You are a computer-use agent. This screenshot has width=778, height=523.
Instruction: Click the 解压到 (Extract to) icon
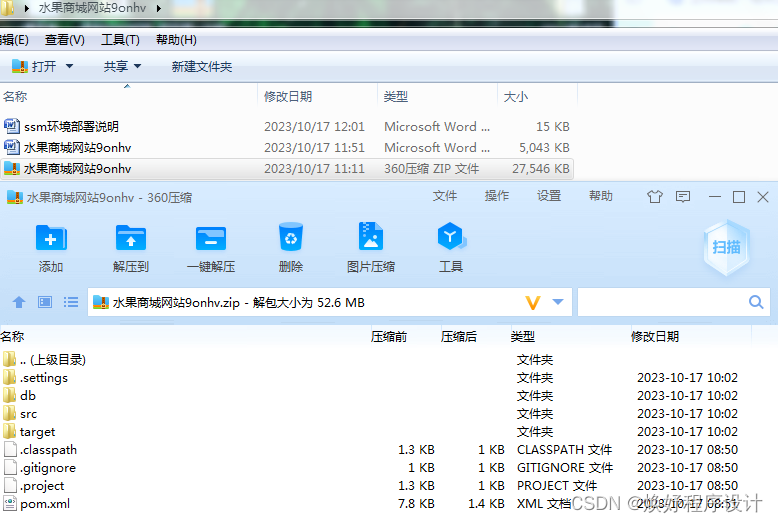pyautogui.click(x=130, y=239)
